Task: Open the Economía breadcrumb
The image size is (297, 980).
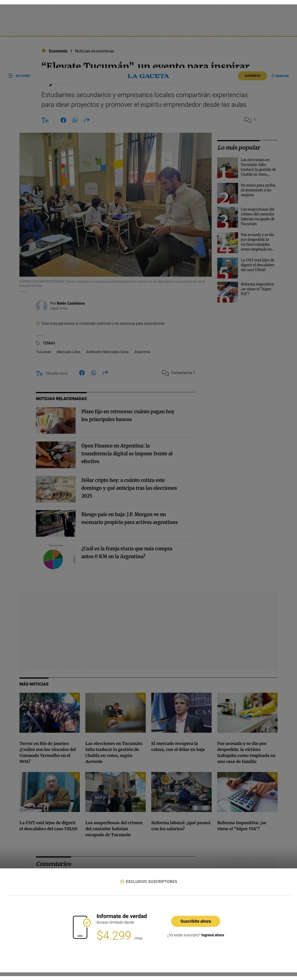Action: (58, 51)
